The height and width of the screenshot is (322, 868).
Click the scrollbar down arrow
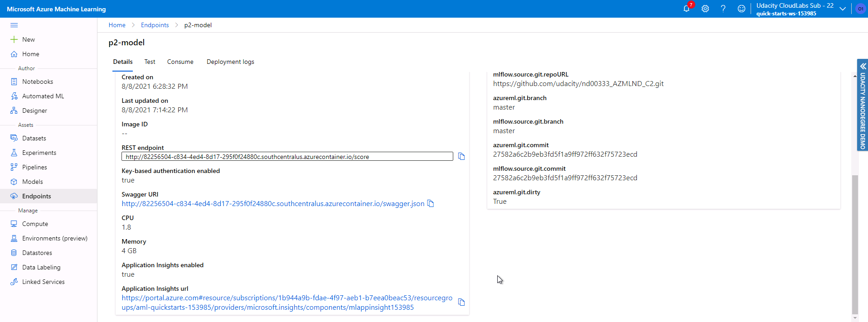pyautogui.click(x=855, y=318)
